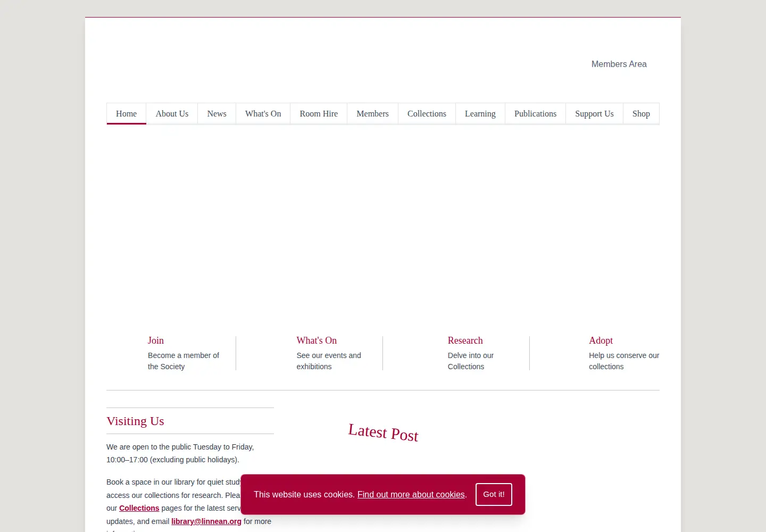Open the Collections navigation item
The width and height of the screenshot is (766, 532).
tap(427, 114)
